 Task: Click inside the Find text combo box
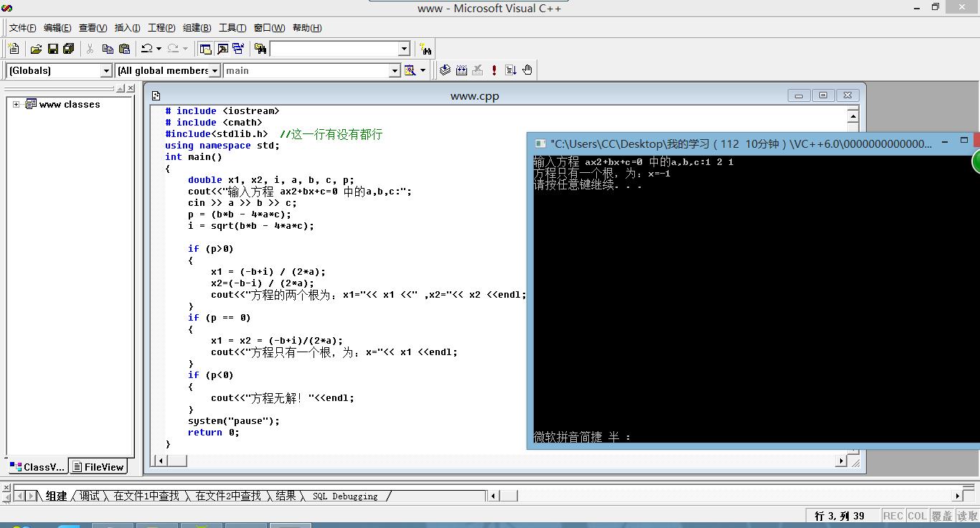[334, 49]
